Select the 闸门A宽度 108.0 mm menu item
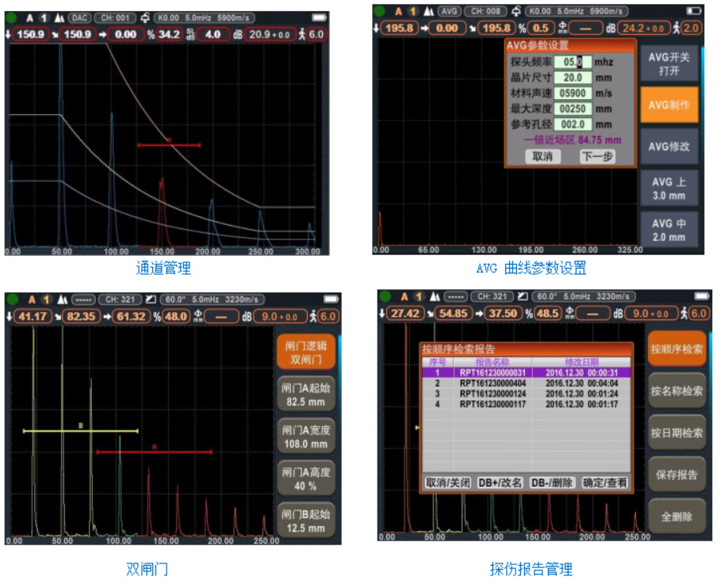 306,437
